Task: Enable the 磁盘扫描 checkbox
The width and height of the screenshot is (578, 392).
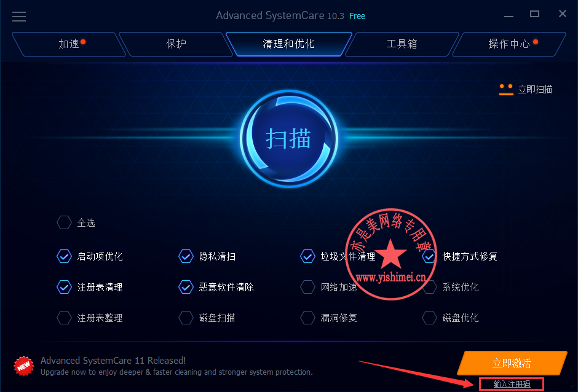Action: coord(186,318)
